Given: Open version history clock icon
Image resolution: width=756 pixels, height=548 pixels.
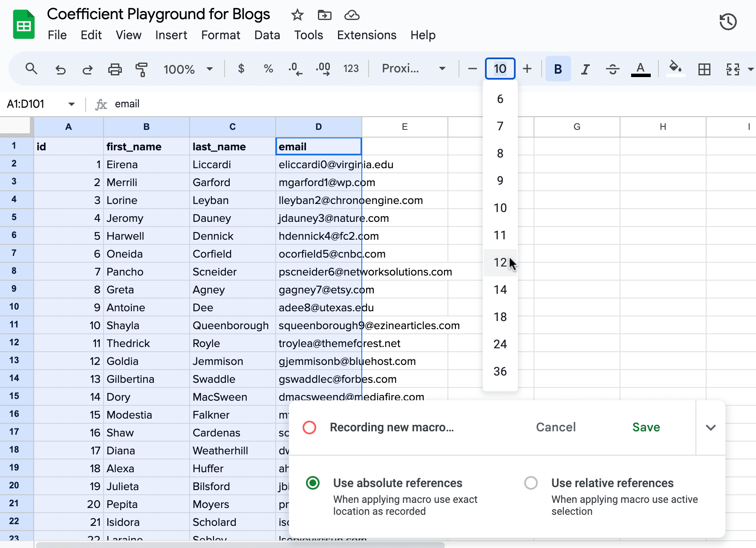Looking at the screenshot, I should tap(728, 22).
